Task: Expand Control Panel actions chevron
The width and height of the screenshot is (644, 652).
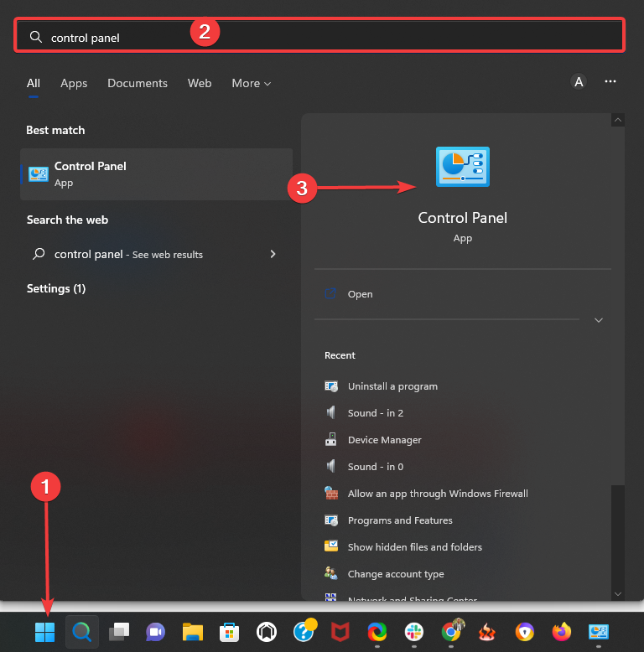Action: [x=599, y=320]
